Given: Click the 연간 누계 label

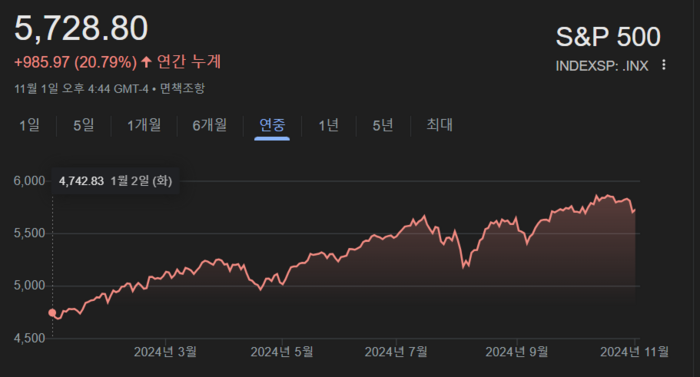Looking at the screenshot, I should [x=189, y=62].
